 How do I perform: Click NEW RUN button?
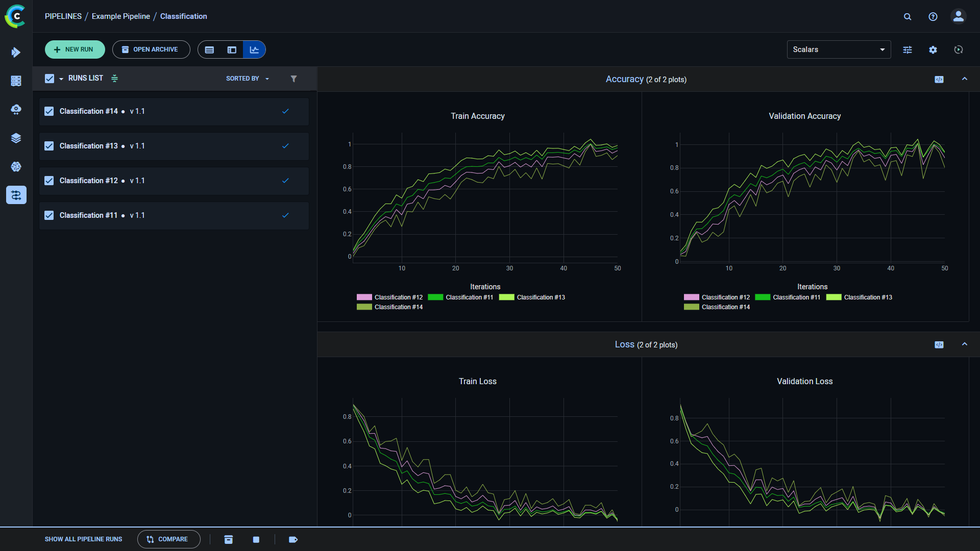click(75, 50)
